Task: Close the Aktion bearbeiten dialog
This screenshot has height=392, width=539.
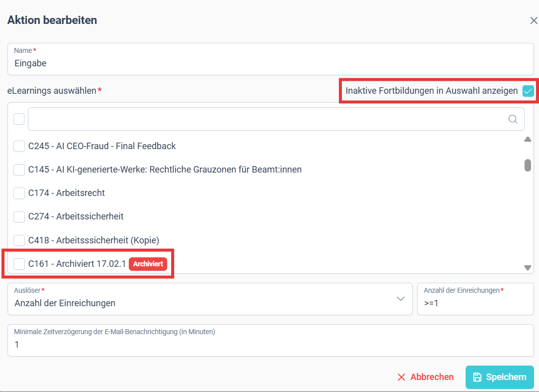Action: [x=534, y=20]
